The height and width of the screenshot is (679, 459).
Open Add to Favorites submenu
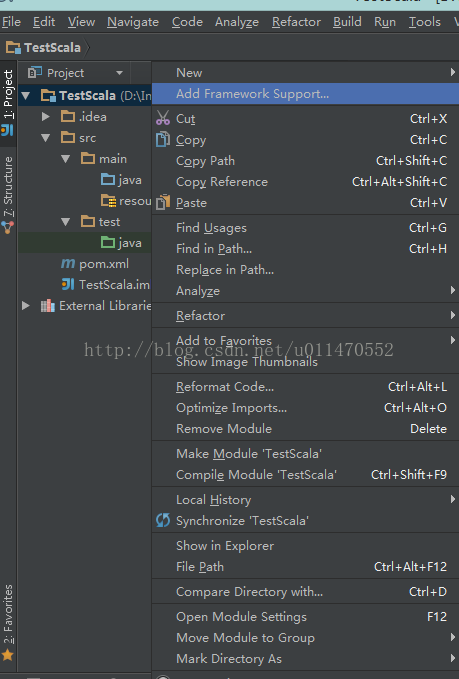[305, 340]
